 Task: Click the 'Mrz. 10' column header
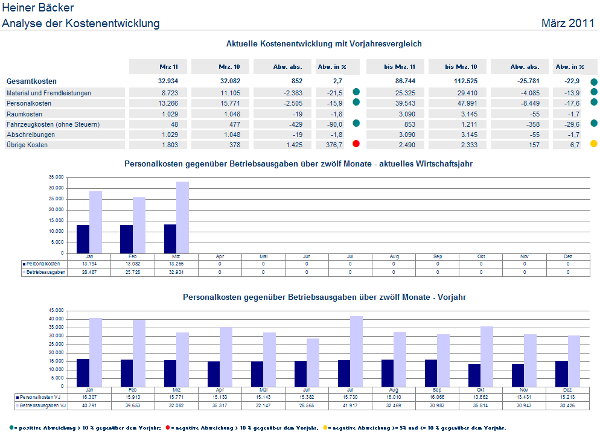[220, 67]
